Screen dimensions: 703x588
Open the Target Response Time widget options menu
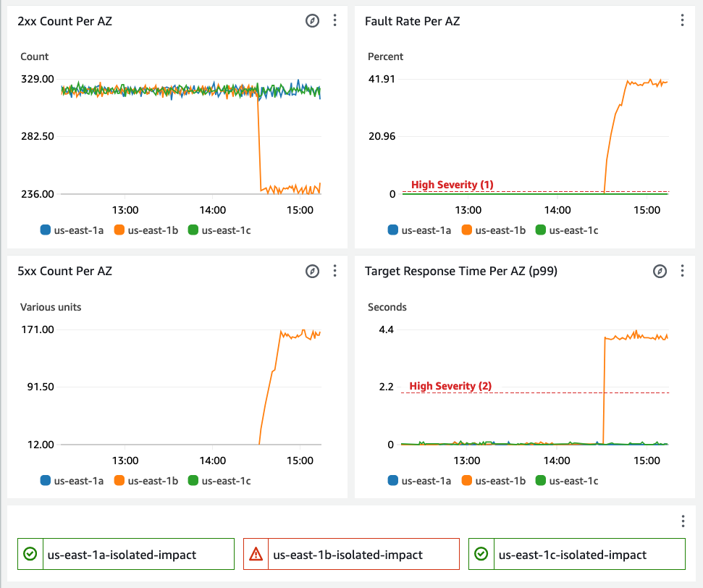682,271
